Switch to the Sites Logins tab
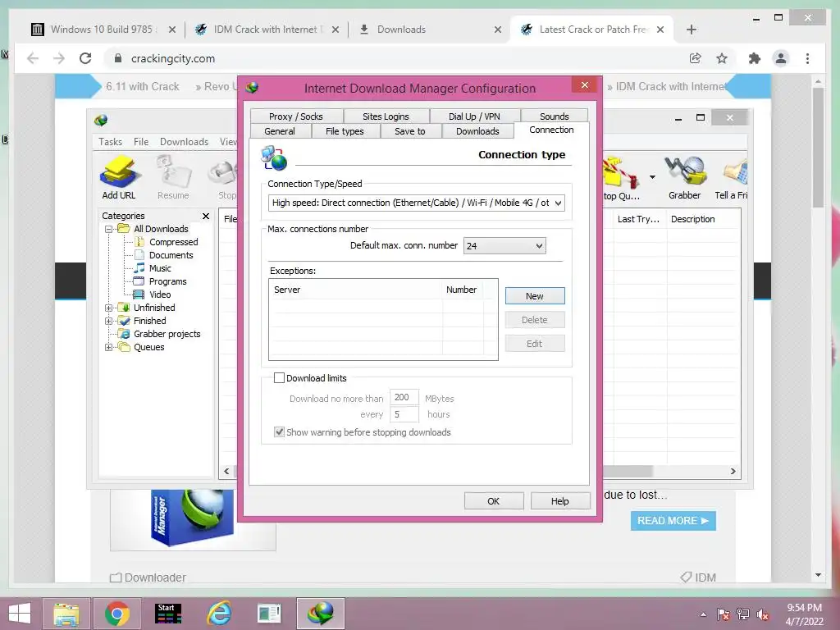 coord(386,116)
